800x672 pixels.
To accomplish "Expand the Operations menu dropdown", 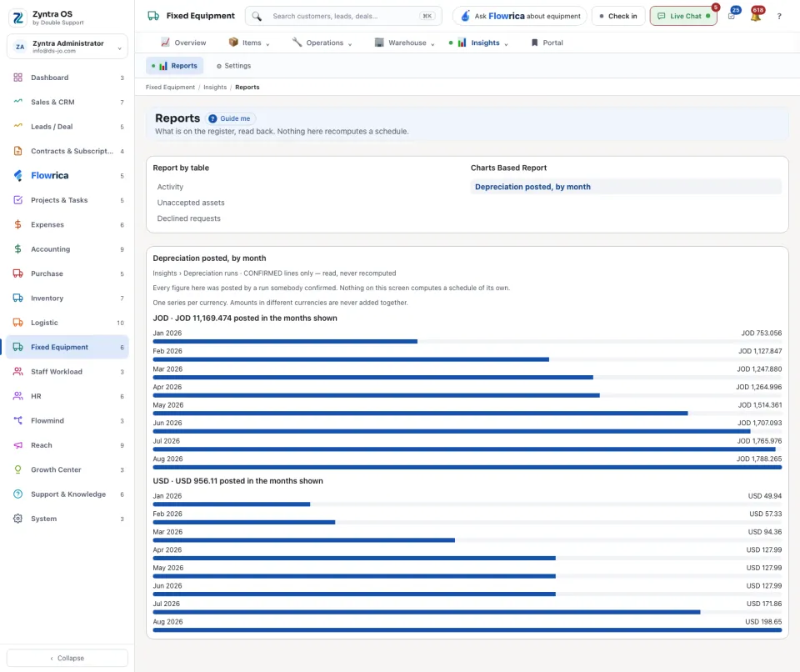I will 322,43.
